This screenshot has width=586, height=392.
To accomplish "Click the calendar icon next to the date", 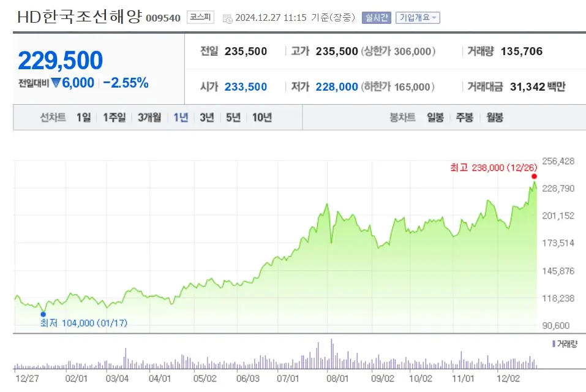I will (x=228, y=18).
